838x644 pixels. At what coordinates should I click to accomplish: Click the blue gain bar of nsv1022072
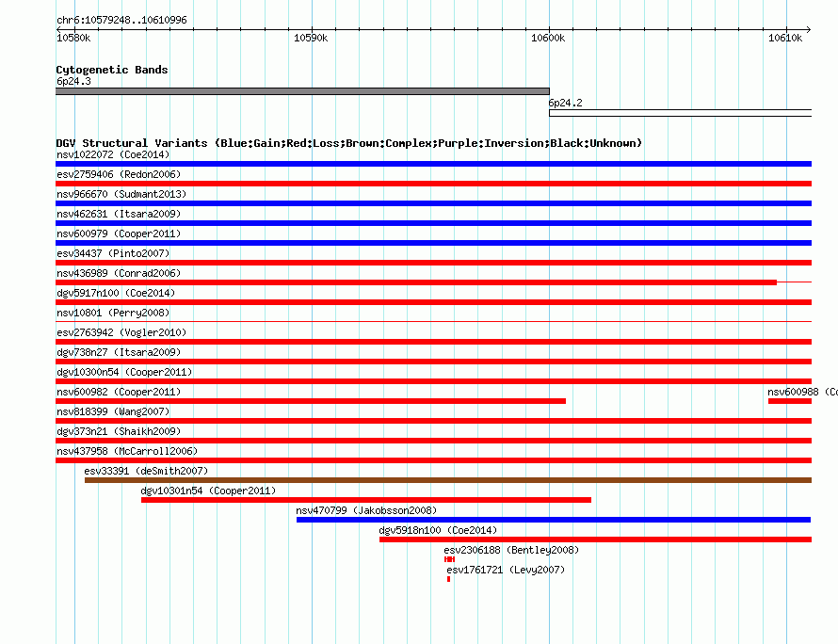click(x=433, y=164)
